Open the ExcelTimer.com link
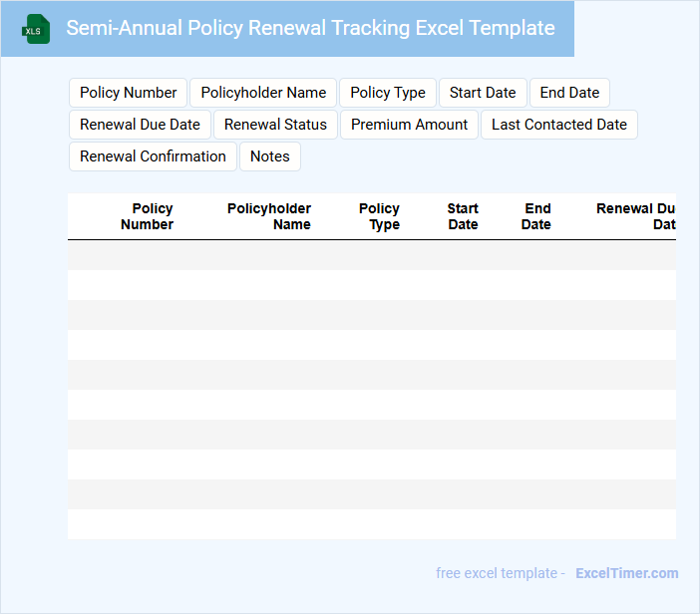Screen dimensions: 700x614 coord(626,573)
